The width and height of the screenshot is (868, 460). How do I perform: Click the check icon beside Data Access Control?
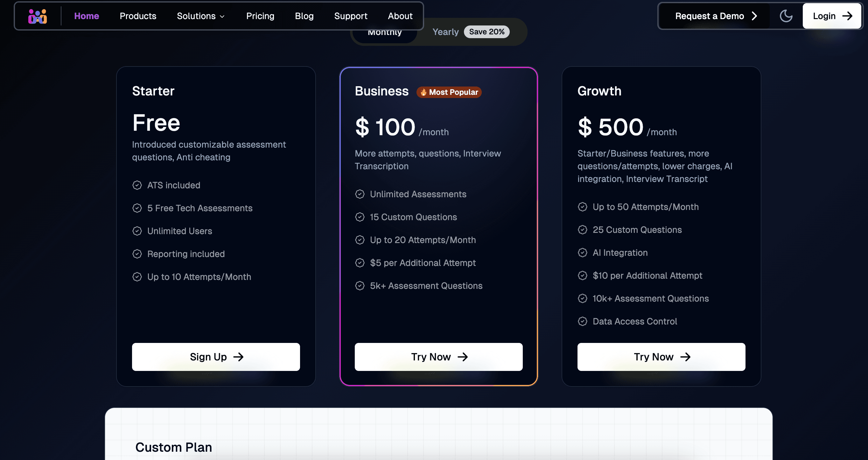(x=583, y=321)
